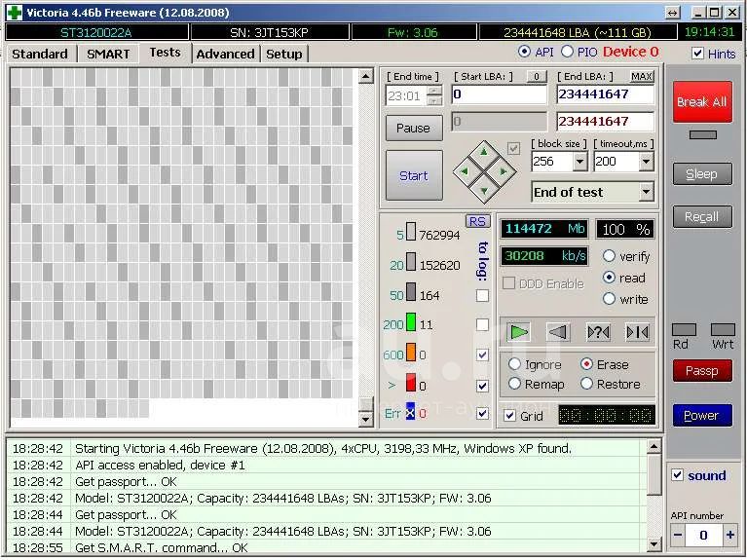
Task: Switch to the Tests tab
Action: point(165,53)
